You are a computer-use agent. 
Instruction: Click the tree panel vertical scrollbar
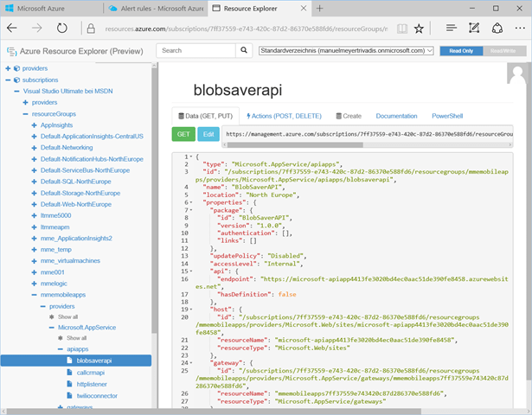coord(154,200)
